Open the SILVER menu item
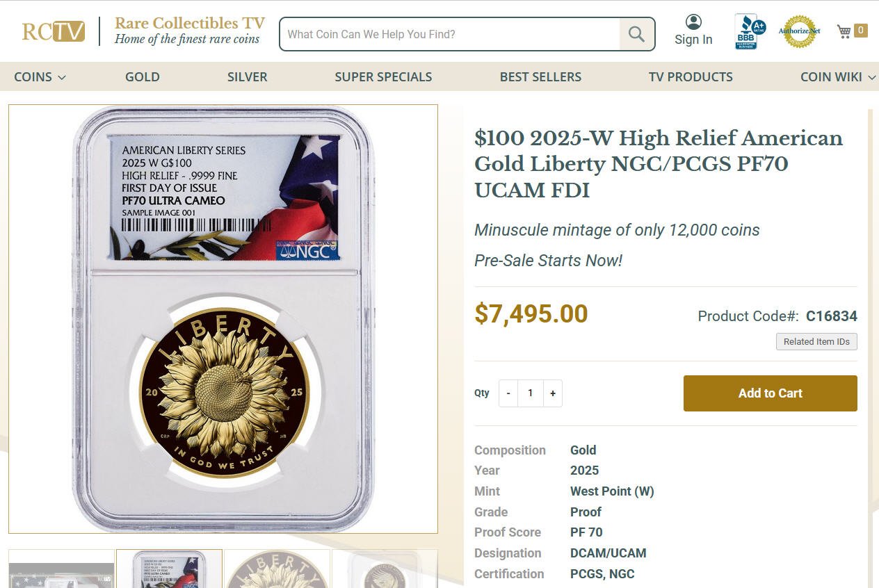 [x=247, y=77]
